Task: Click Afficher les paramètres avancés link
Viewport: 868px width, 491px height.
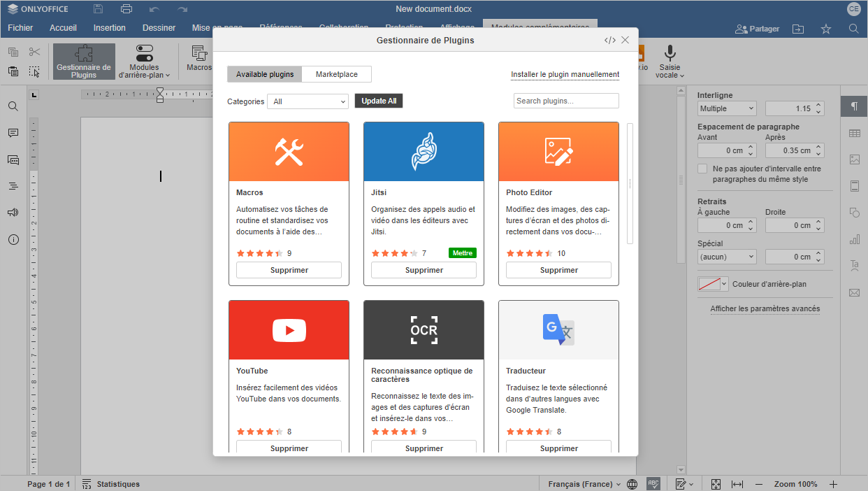Action: 765,308
